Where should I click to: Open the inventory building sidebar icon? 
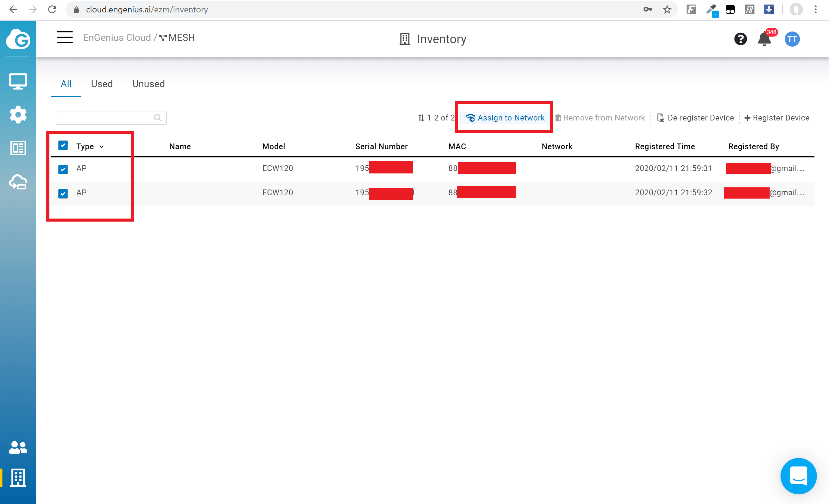[18, 477]
